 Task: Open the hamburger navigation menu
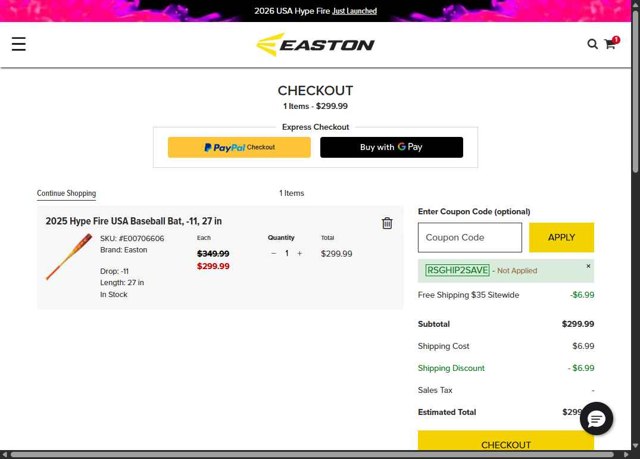19,44
